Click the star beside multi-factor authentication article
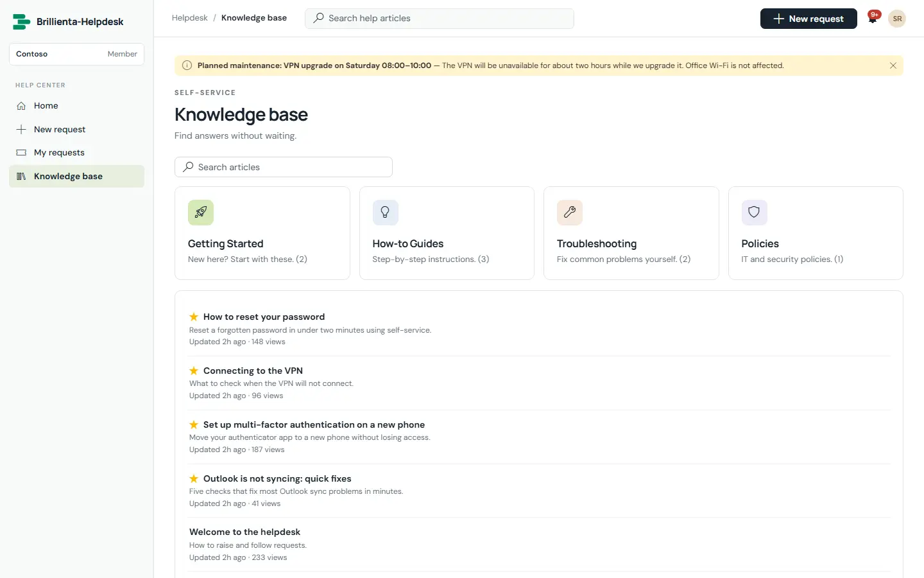Image resolution: width=924 pixels, height=578 pixels. pyautogui.click(x=194, y=425)
